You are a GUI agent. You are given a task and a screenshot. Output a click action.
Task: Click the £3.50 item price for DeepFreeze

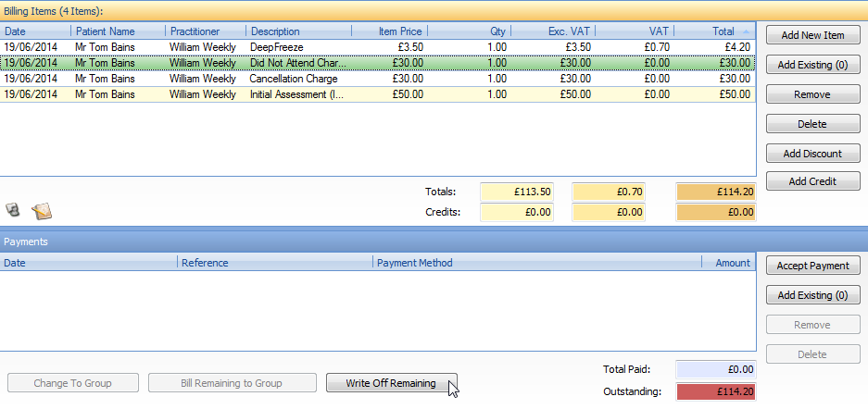410,47
